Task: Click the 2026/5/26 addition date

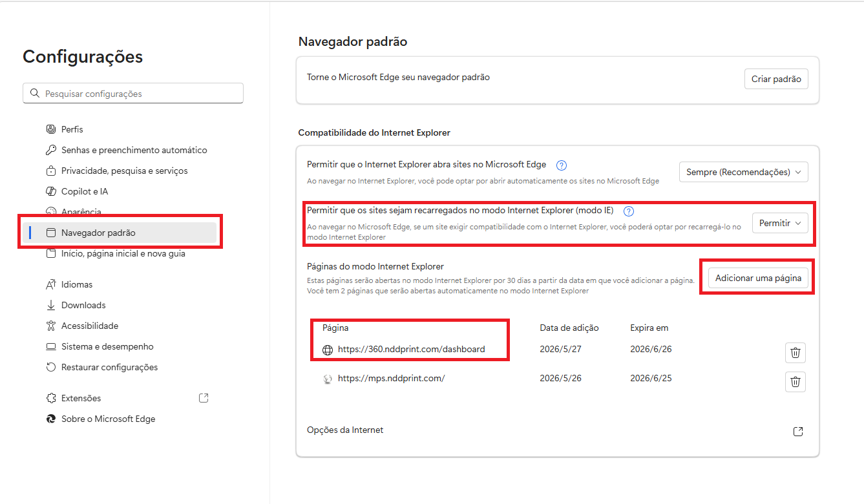Action: [560, 378]
